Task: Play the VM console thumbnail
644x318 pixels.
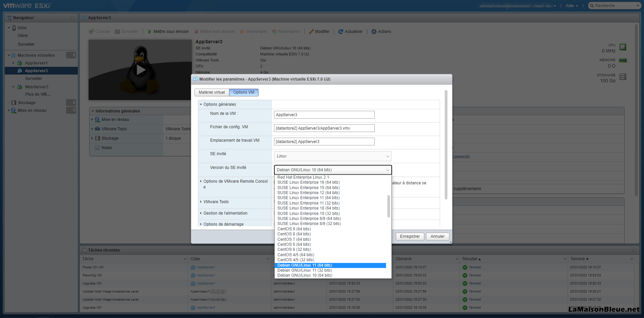Action: 141,70
